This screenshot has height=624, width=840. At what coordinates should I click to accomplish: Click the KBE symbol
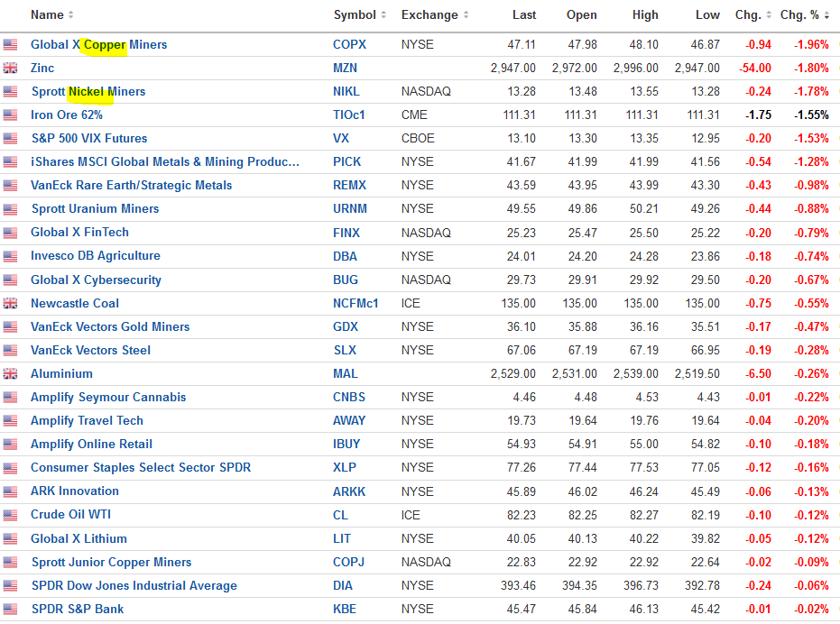[344, 609]
